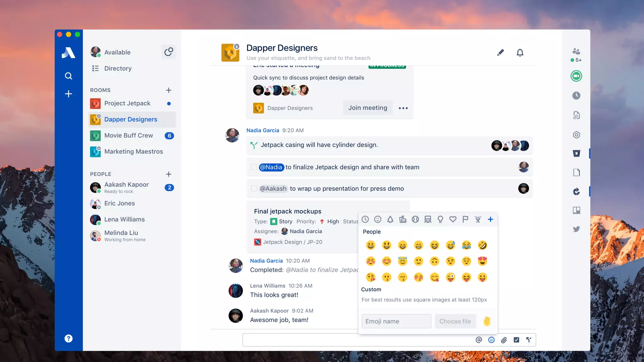Image resolution: width=644 pixels, height=362 pixels.
Task: Toggle the notifications bell for Dapper Designers
Action: tap(520, 52)
